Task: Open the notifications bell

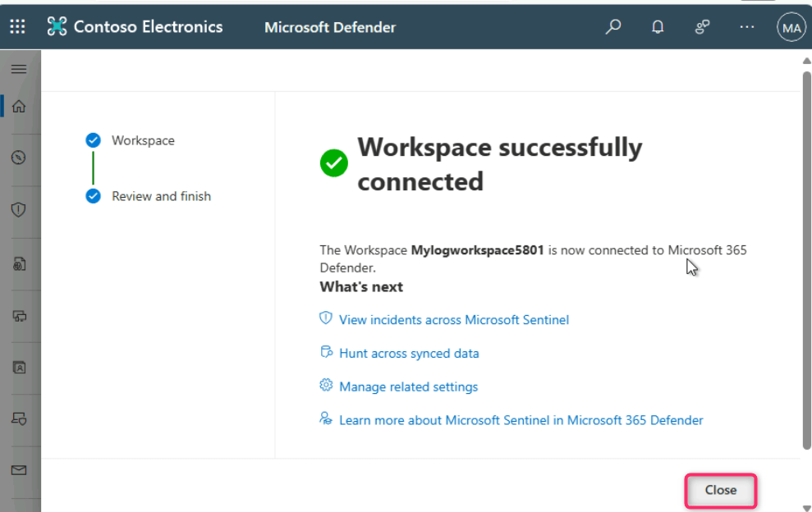Action: [658, 27]
